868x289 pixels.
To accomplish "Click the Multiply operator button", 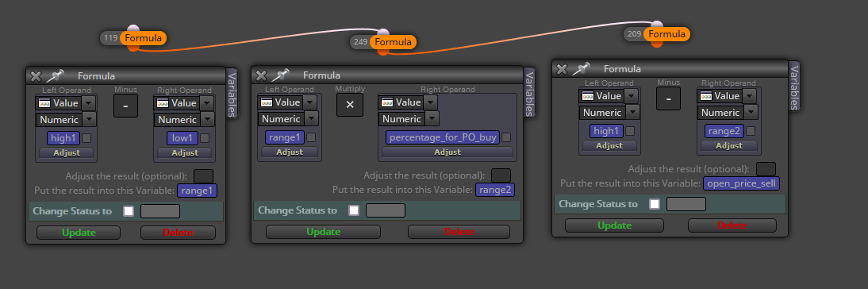I will click(350, 105).
